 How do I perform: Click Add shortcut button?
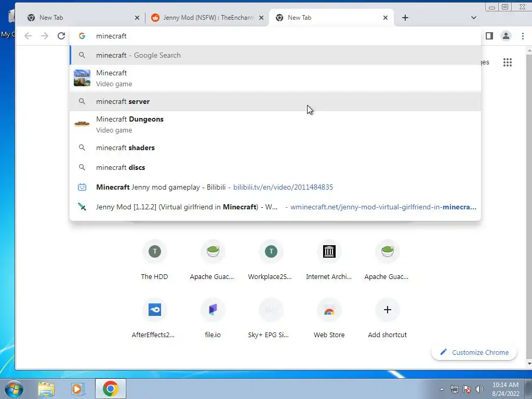(387, 317)
